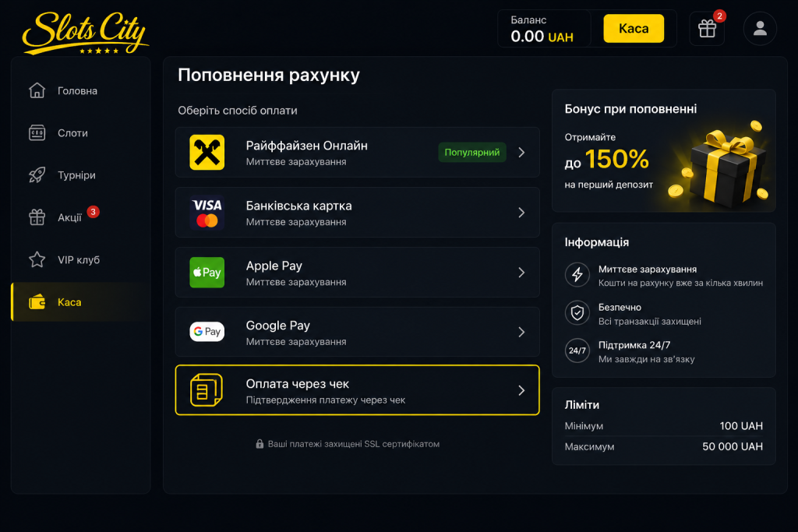Click the green Apple Pay icon
Image resolution: width=798 pixels, height=532 pixels.
click(207, 273)
